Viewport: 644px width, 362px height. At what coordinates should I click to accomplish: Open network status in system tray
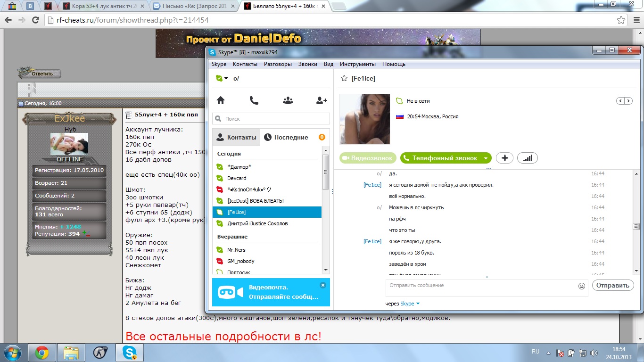[x=582, y=353]
